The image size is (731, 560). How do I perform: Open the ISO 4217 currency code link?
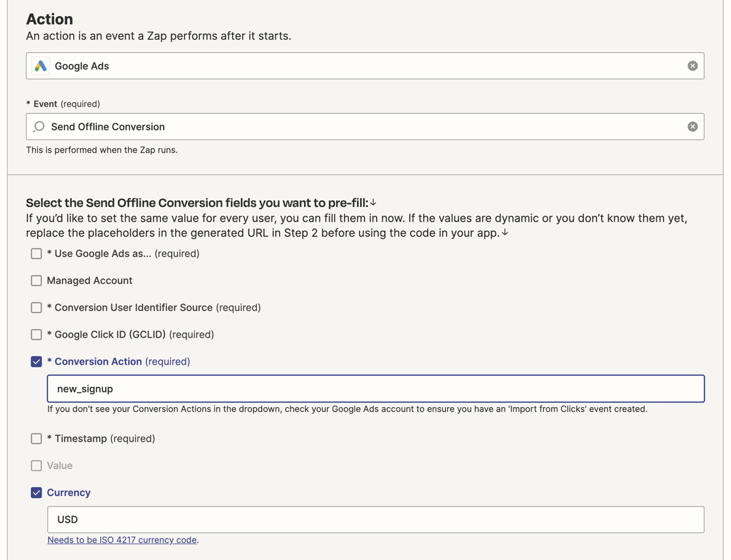tap(122, 540)
